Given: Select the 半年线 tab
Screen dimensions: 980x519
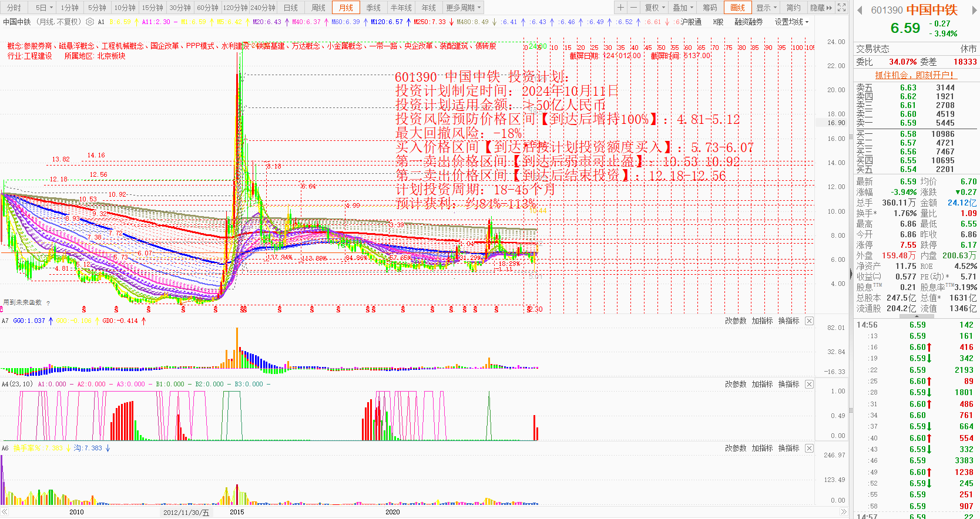Looking at the screenshot, I should pyautogui.click(x=401, y=8).
